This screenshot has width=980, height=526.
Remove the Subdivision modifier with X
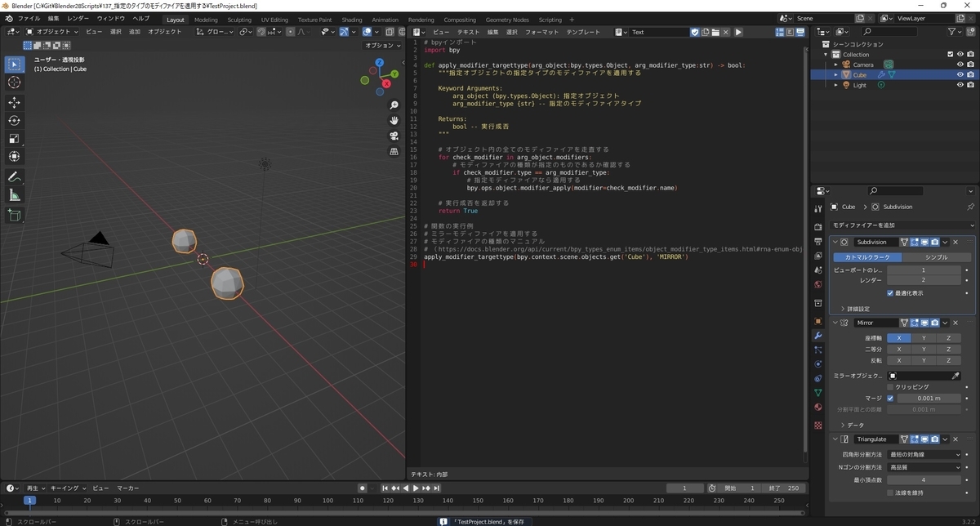click(x=955, y=242)
